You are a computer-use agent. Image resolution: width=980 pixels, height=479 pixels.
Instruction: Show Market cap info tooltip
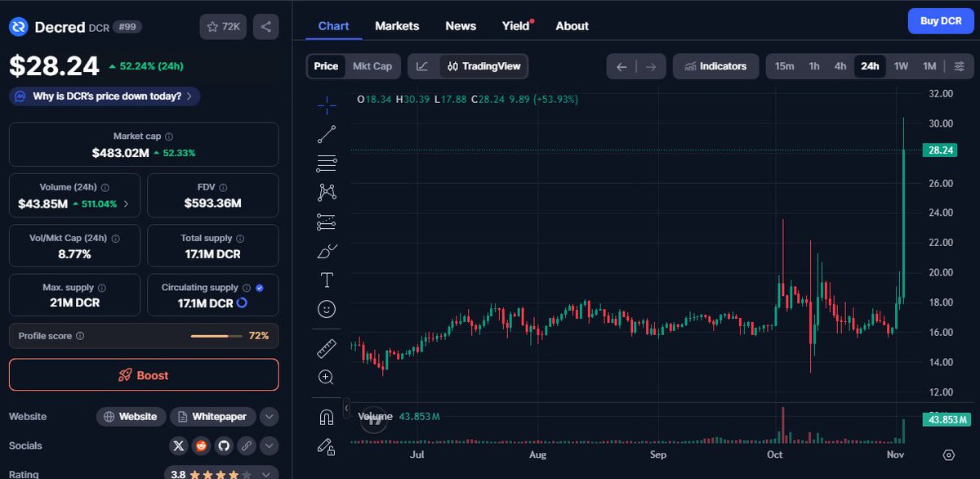[x=169, y=137]
